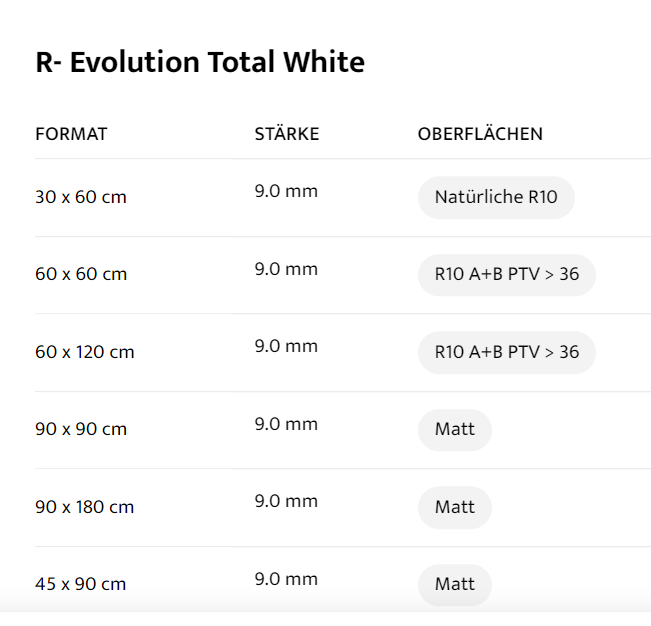Click the 90 x 90 cm format cell
651x626 pixels.
(81, 429)
